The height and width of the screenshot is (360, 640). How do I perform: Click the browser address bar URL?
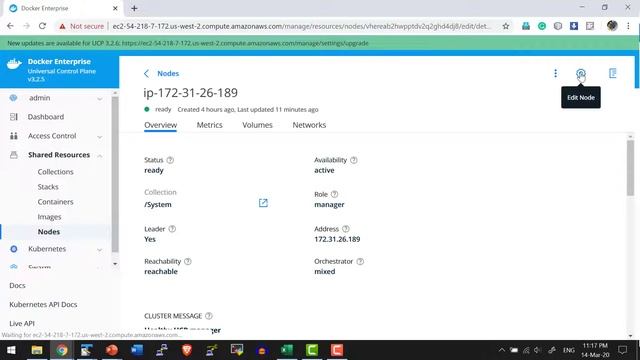[x=302, y=26]
